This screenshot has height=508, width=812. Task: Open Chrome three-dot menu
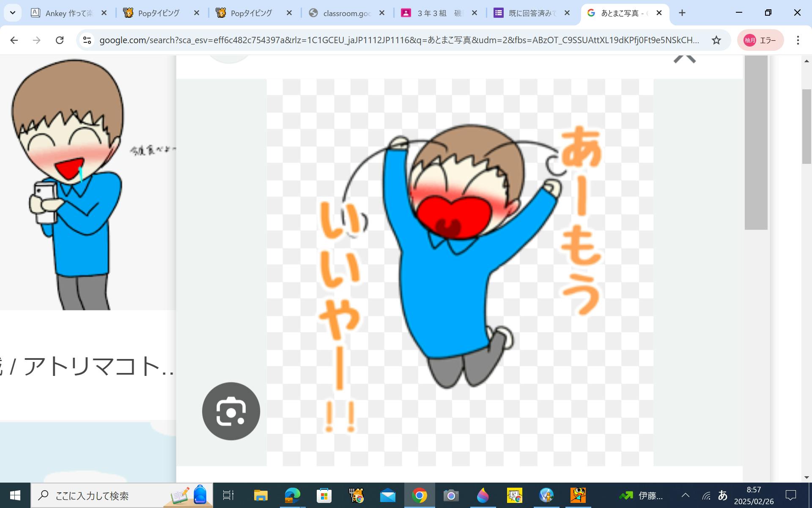(x=798, y=40)
